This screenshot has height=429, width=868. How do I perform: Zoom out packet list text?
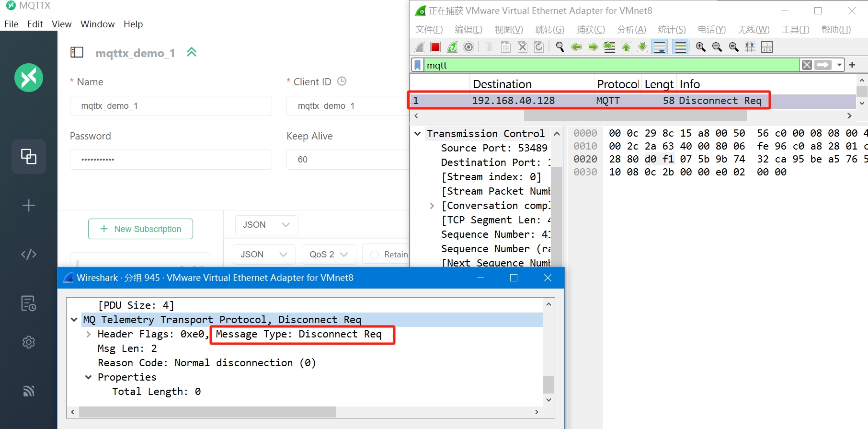[x=717, y=47]
